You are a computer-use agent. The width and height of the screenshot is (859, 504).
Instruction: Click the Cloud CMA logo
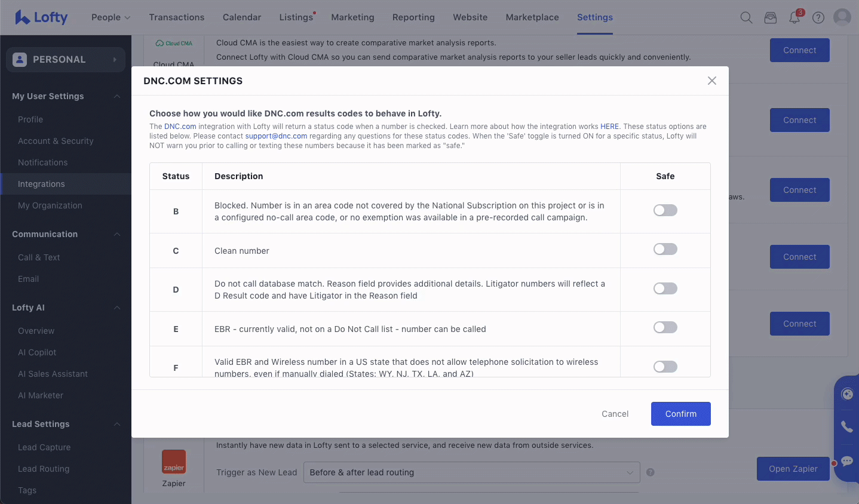pyautogui.click(x=174, y=43)
